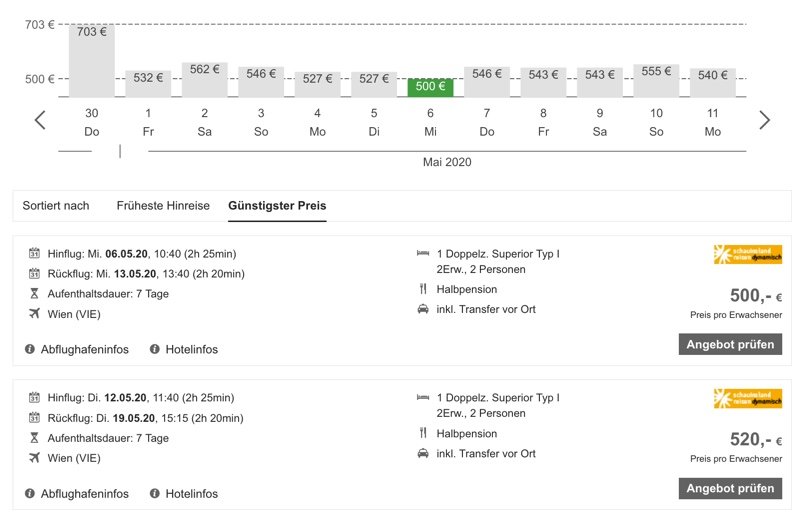
Task: Select the green 500 € price bar
Action: click(x=430, y=87)
